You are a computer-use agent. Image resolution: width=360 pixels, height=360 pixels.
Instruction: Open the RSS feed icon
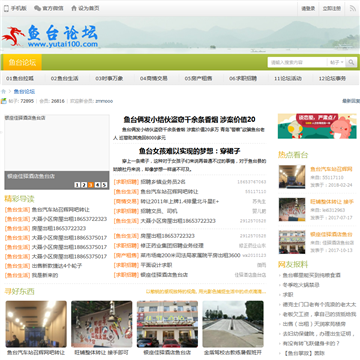353,8
